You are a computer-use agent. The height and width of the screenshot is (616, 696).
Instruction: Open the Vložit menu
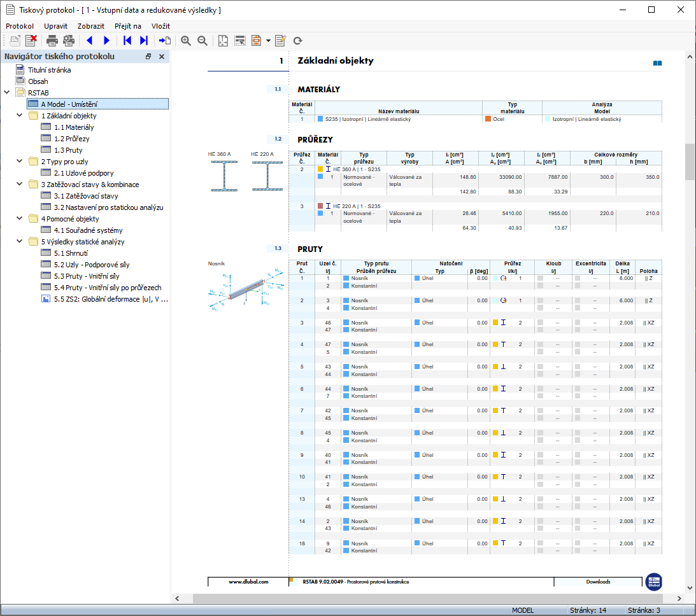160,26
